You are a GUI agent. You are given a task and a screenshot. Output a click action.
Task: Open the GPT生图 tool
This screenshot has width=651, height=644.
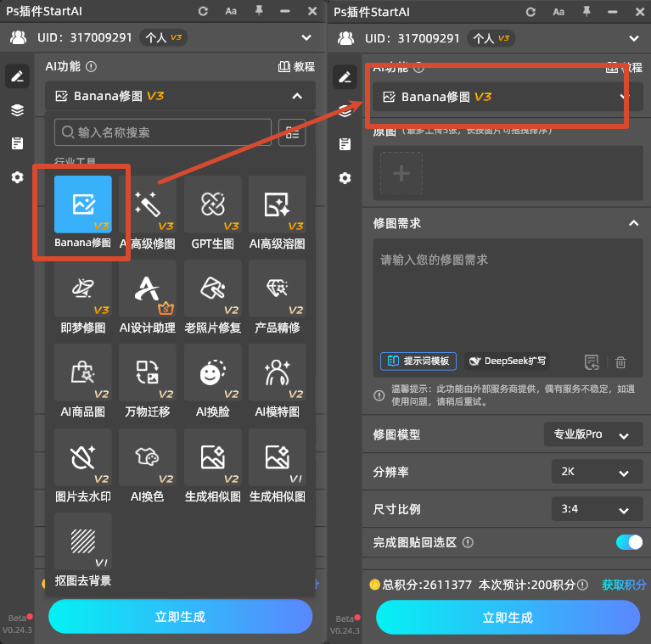coord(212,204)
